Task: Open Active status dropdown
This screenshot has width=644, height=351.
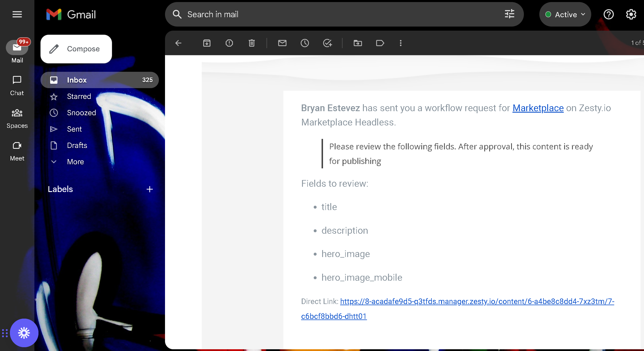Action: click(x=564, y=14)
